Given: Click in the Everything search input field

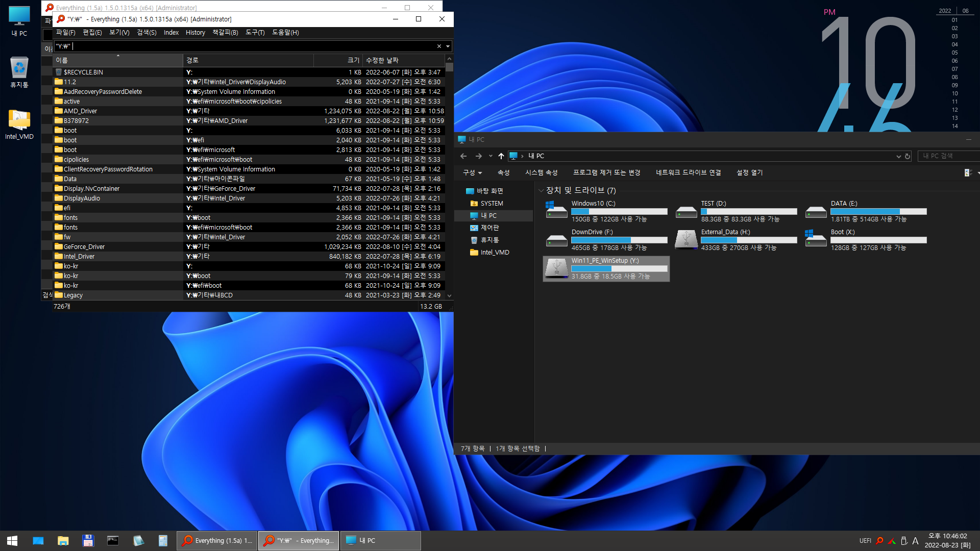Looking at the screenshot, I should click(245, 46).
